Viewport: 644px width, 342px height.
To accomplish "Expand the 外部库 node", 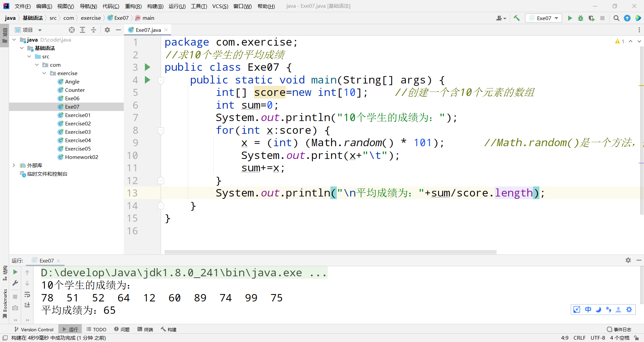I will (x=14, y=165).
